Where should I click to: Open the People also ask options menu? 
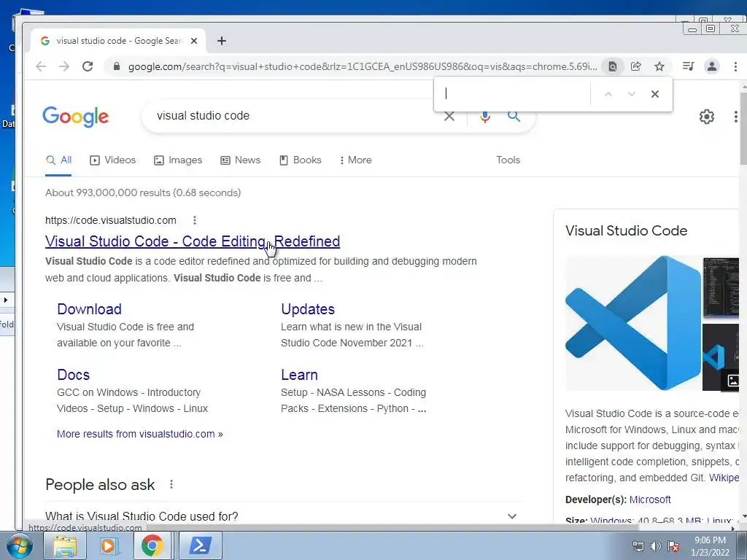pyautogui.click(x=171, y=484)
